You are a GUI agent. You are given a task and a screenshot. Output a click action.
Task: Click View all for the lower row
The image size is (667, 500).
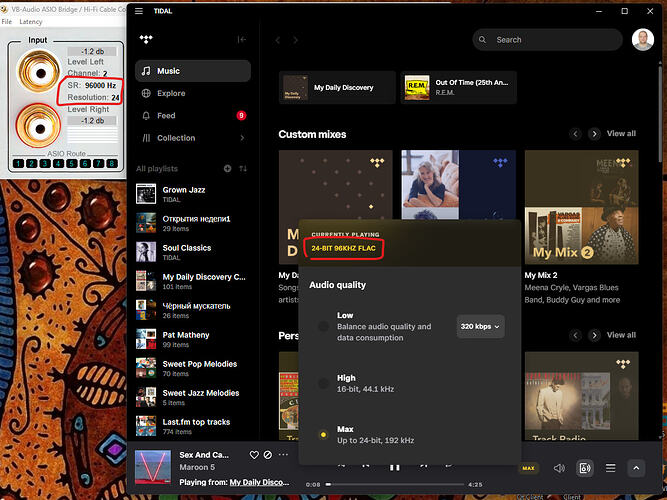621,335
